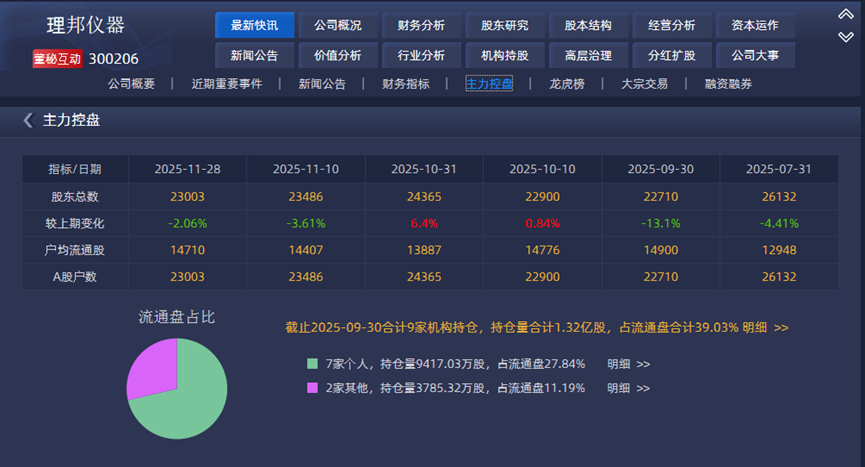Click the 2025-07-31 date column header
The image size is (865, 467).
tap(779, 169)
